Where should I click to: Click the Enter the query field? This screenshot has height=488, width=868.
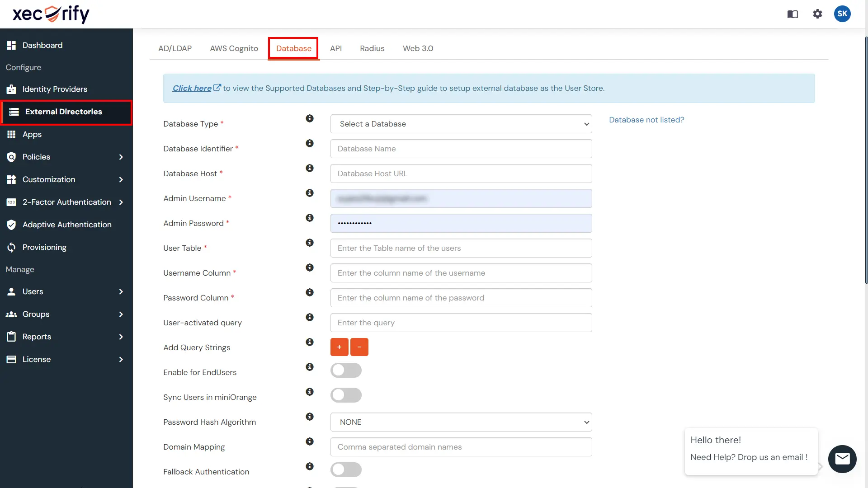(461, 323)
